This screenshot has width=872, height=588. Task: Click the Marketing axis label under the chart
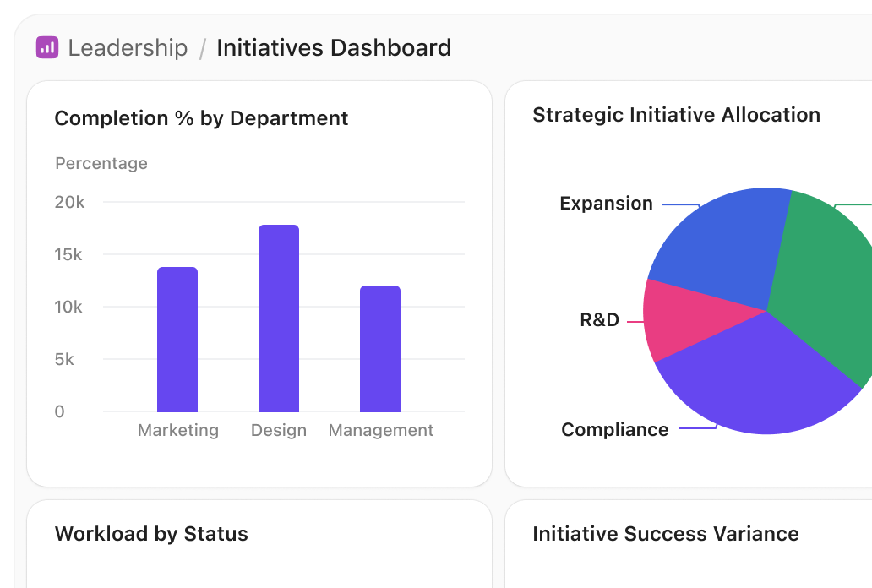177,430
